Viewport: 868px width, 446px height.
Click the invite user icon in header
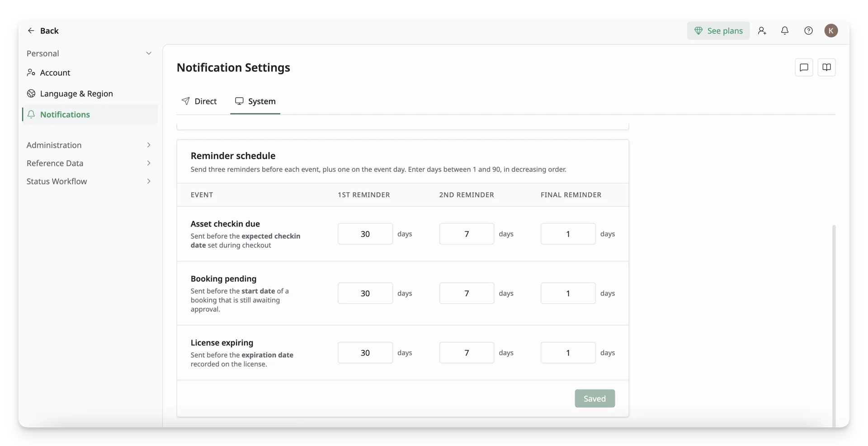click(x=762, y=31)
